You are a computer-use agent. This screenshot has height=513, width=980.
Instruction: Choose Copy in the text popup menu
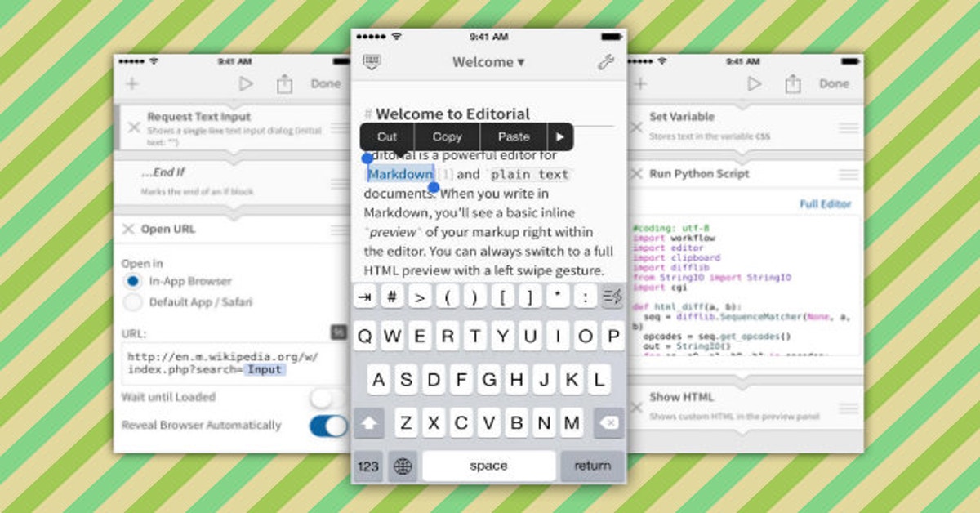tap(447, 137)
